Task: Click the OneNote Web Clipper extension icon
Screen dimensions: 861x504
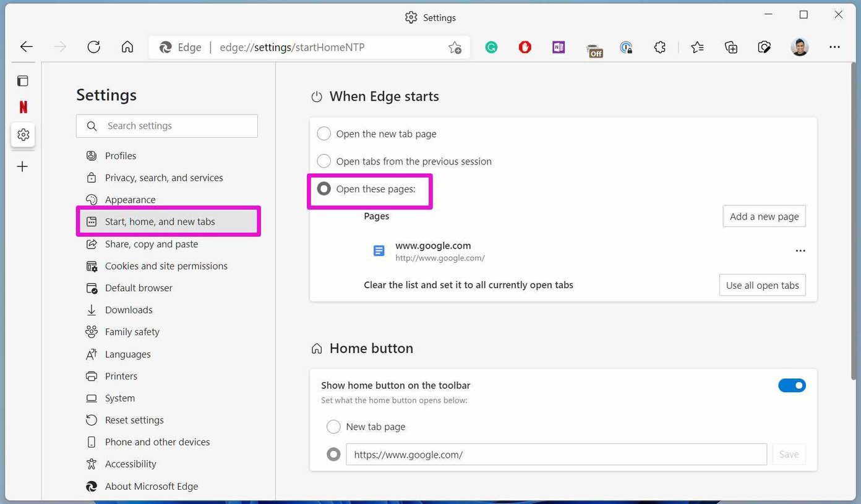Action: pos(559,47)
